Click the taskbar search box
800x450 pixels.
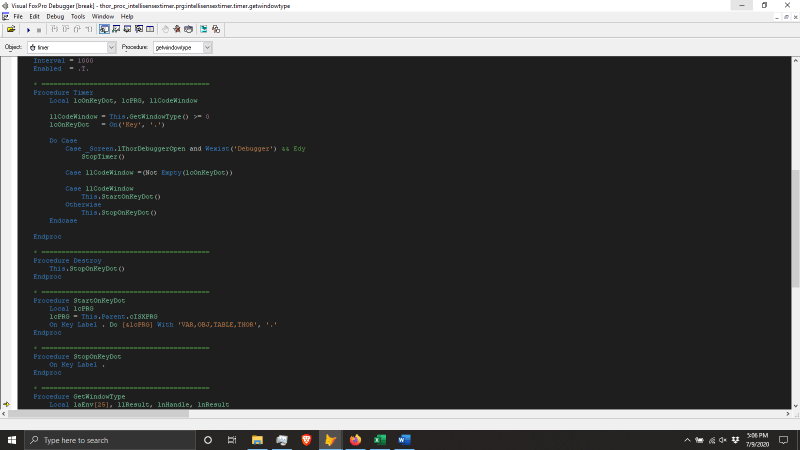coord(110,440)
